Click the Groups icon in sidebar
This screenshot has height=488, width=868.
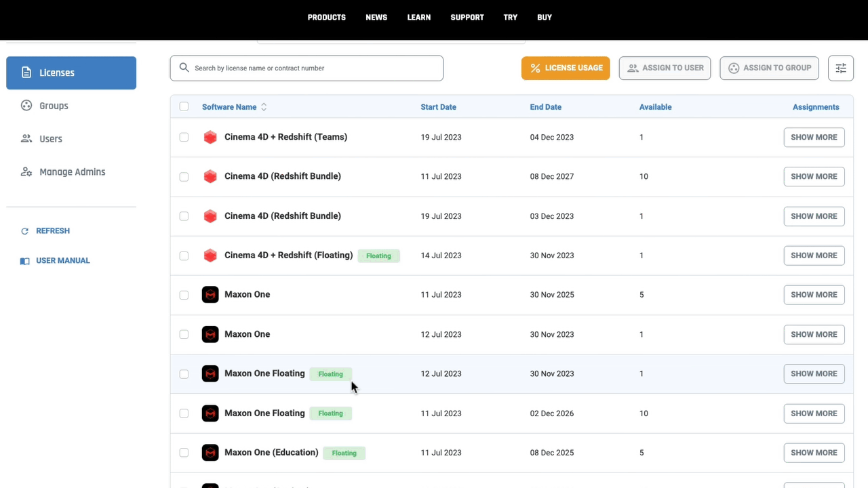pyautogui.click(x=26, y=106)
